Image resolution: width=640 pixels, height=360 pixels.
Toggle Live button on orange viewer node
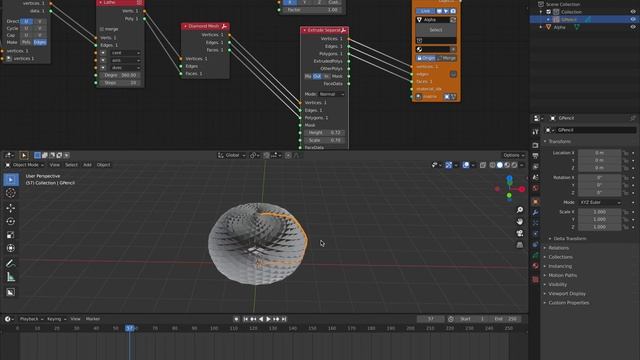click(425, 11)
